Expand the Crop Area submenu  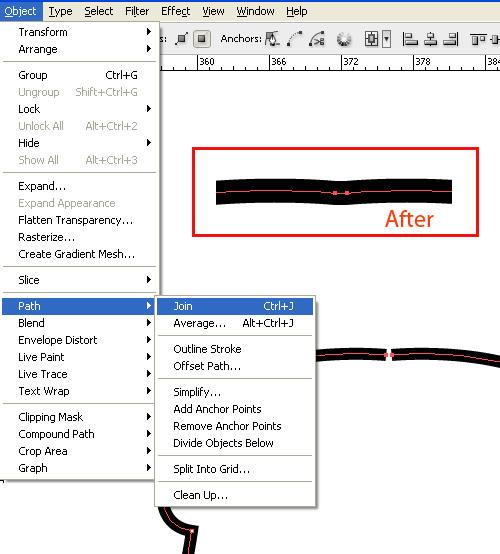pyautogui.click(x=78, y=451)
